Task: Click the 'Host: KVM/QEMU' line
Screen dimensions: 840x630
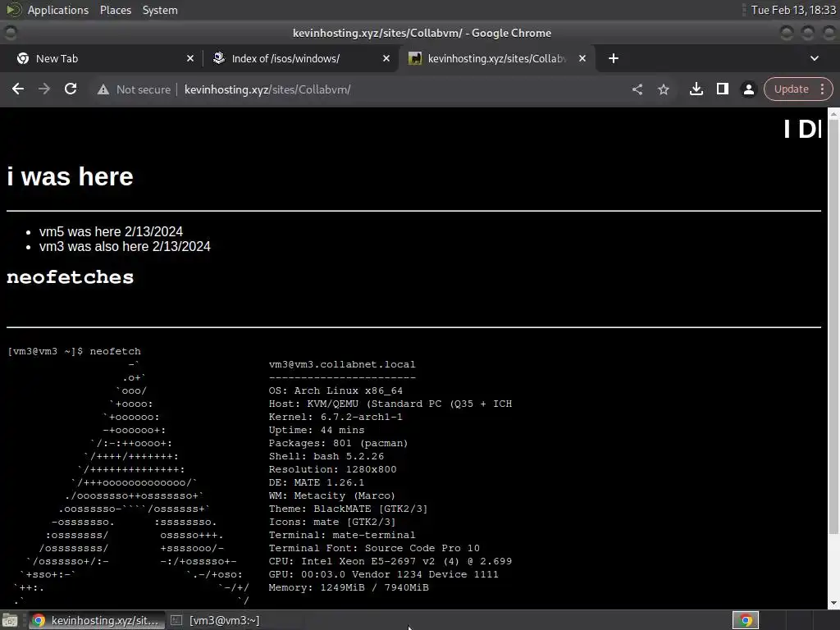Action: 390,404
